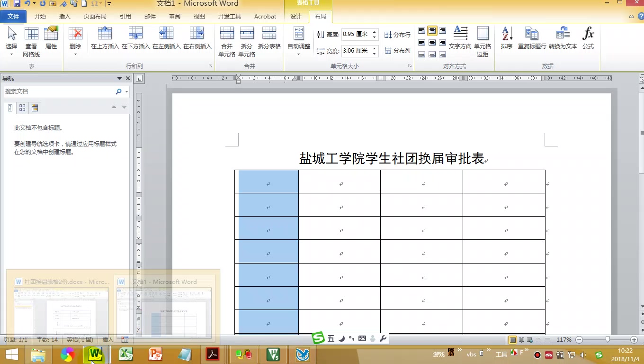Undo last action in Quick Access toolbar

(x=27, y=4)
